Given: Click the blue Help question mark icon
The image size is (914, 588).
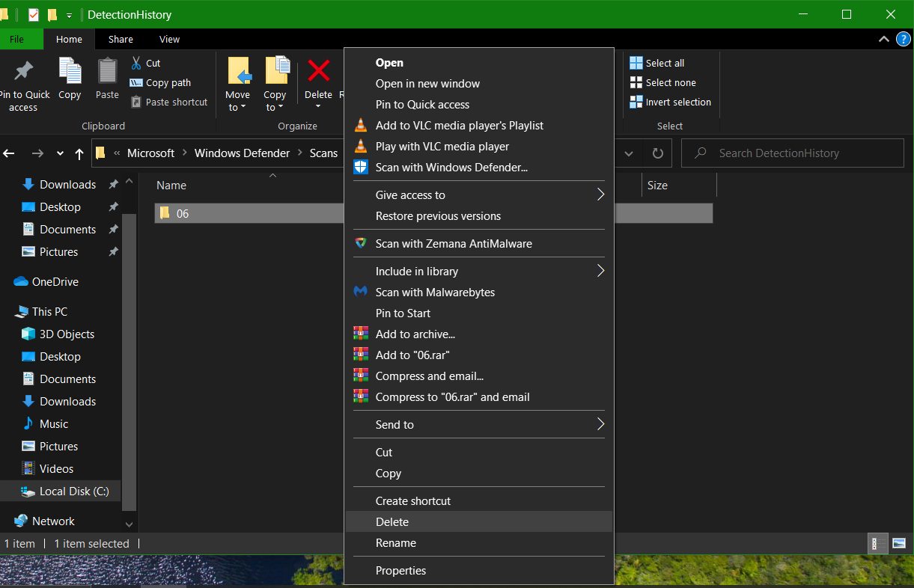Looking at the screenshot, I should pyautogui.click(x=902, y=39).
